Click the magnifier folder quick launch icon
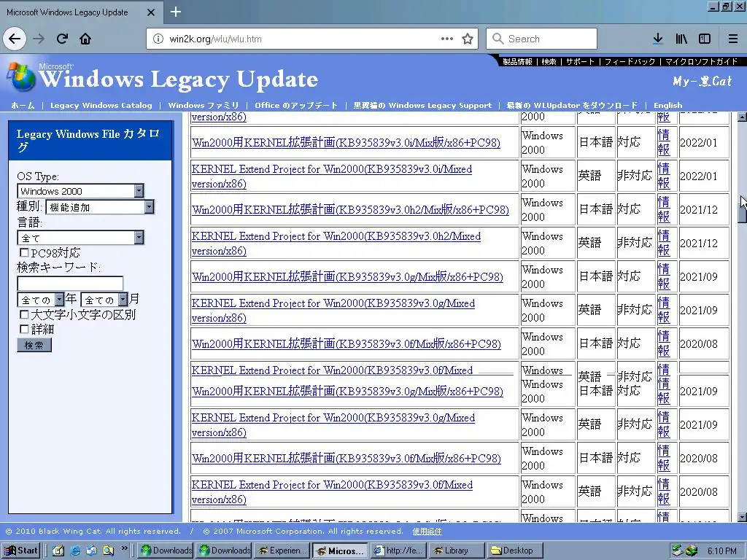The height and width of the screenshot is (560, 747). 108,551
